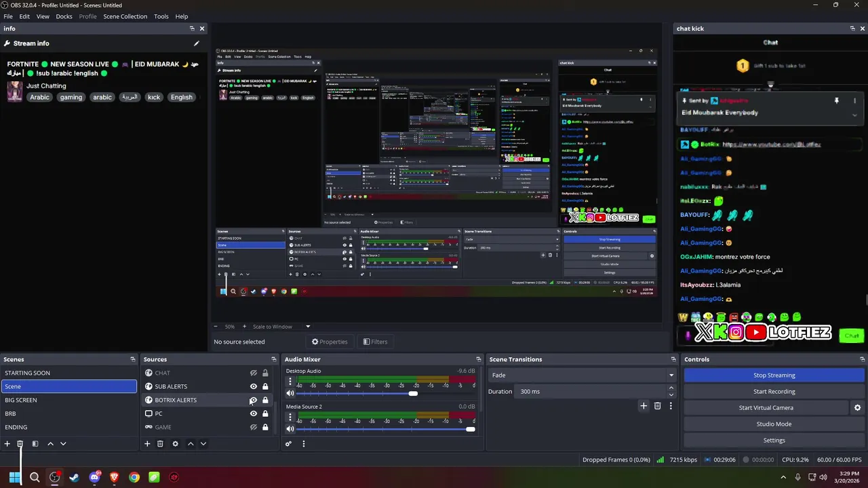Click Stop Streaming button
Image resolution: width=868 pixels, height=488 pixels.
click(774, 375)
